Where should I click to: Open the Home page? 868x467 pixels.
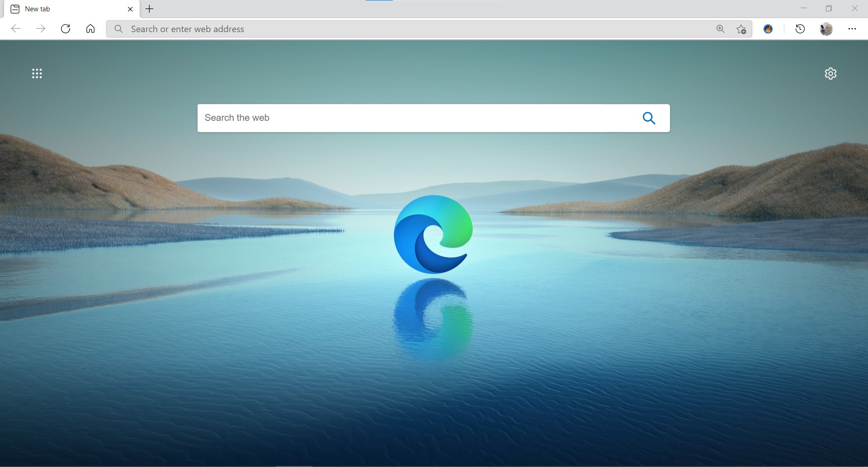point(90,29)
